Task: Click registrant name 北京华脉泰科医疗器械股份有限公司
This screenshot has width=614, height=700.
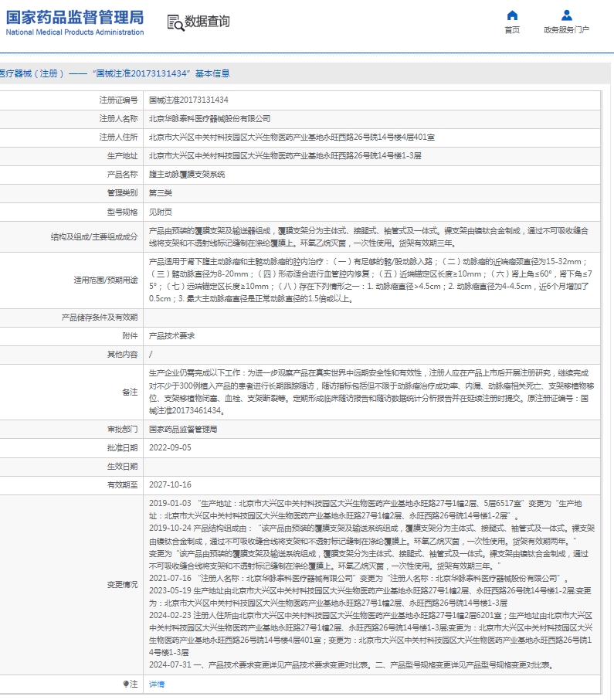Action: click(x=210, y=119)
